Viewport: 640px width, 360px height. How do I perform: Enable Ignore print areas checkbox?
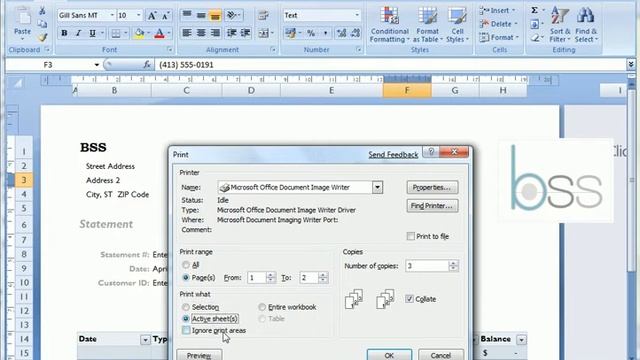pos(186,330)
